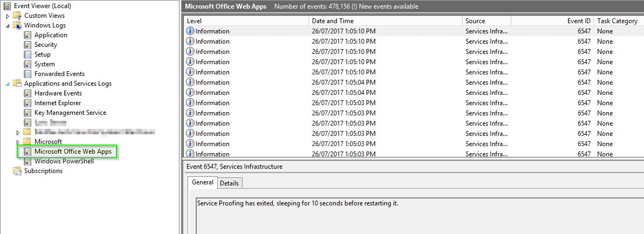Select the Custom Views label

click(x=44, y=16)
